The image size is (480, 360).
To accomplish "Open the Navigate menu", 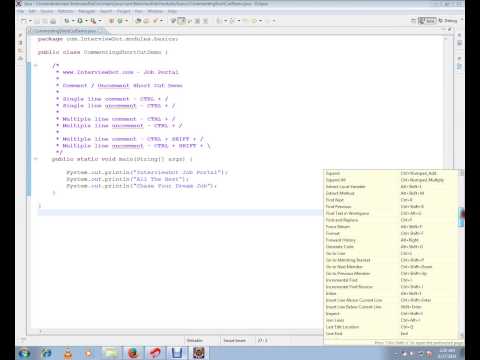I will coord(86,11).
